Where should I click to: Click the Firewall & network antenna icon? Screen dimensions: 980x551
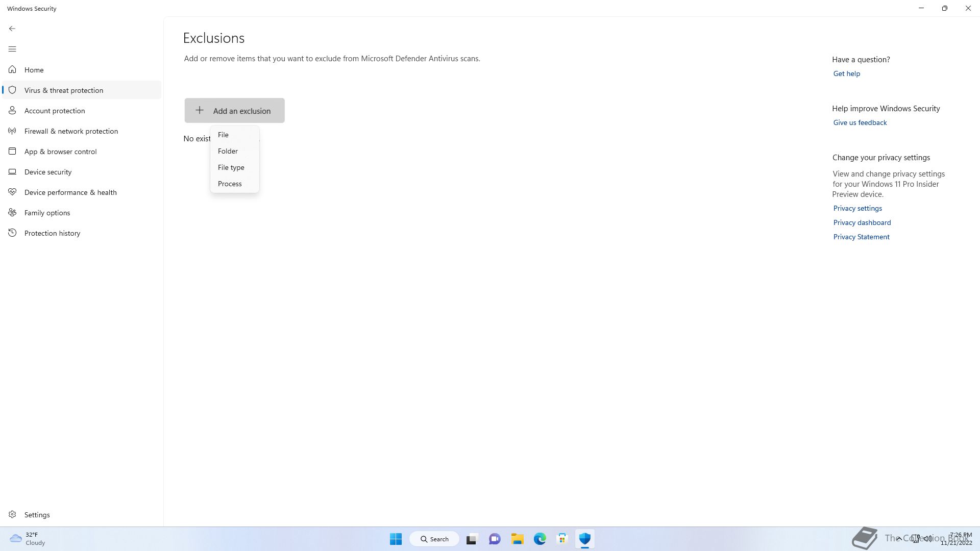tap(12, 131)
